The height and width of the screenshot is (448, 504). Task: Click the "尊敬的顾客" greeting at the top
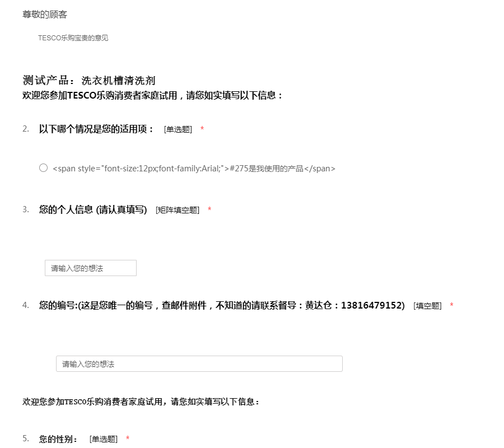coord(45,15)
